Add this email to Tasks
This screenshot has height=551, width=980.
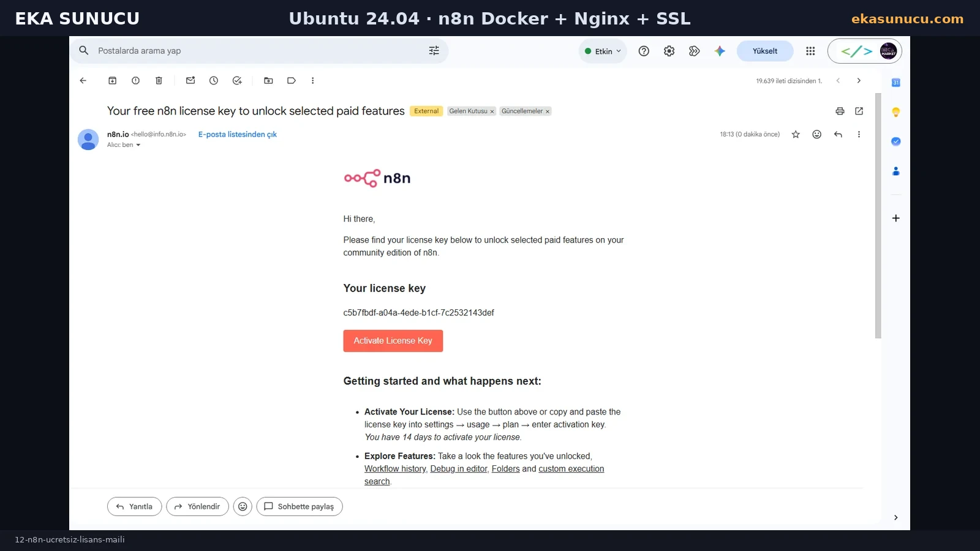click(x=237, y=81)
